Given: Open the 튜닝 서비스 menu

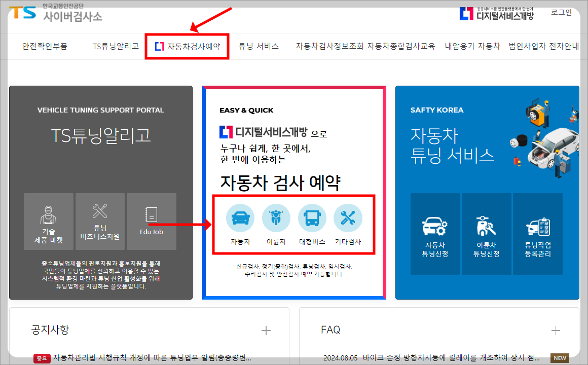Looking at the screenshot, I should 259,46.
